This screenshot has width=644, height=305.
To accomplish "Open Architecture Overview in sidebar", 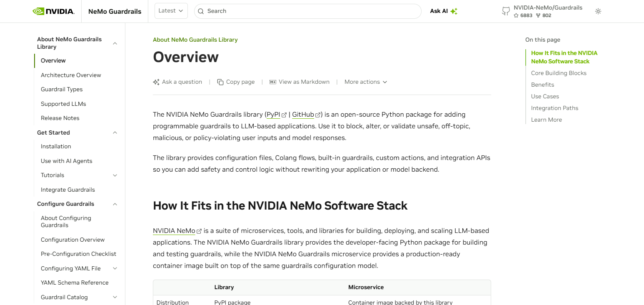I will click(x=71, y=75).
